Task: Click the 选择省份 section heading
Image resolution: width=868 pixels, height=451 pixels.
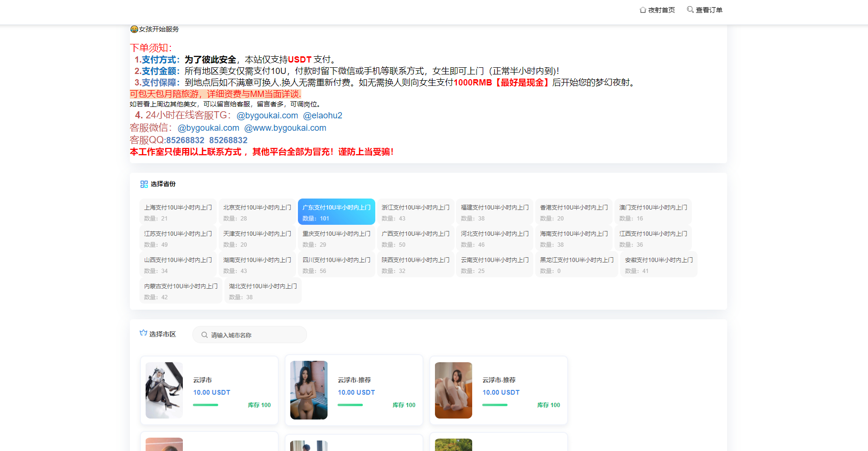Action: [163, 184]
